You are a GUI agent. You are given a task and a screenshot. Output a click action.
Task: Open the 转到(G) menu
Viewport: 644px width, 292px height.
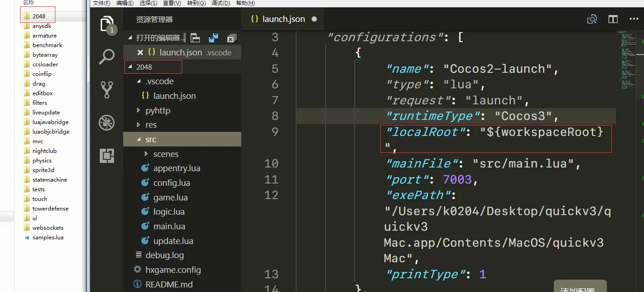(196, 3)
